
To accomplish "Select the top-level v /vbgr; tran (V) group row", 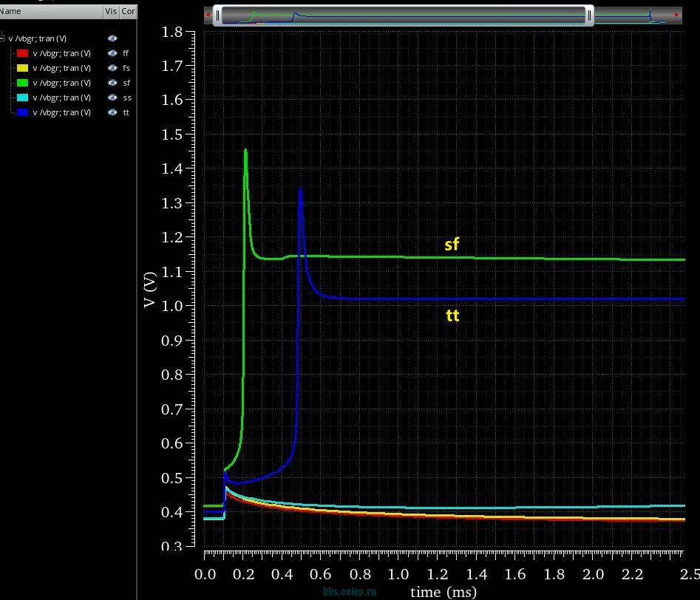I will coord(38,38).
